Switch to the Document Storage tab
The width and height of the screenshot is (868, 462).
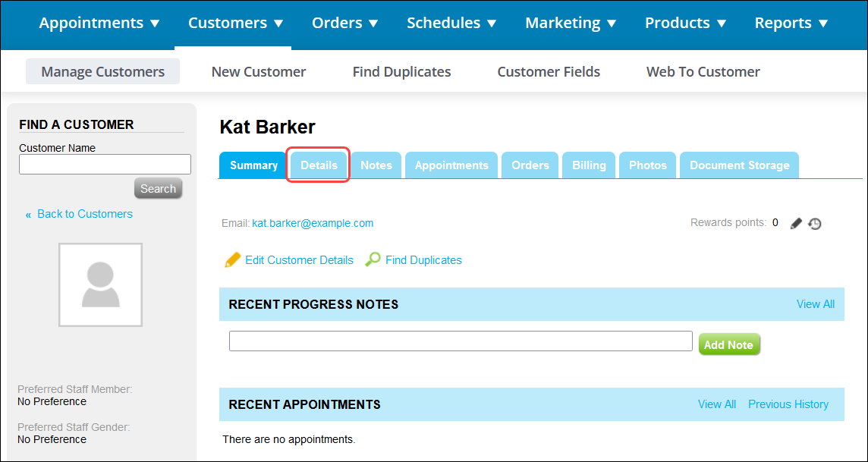click(x=740, y=165)
